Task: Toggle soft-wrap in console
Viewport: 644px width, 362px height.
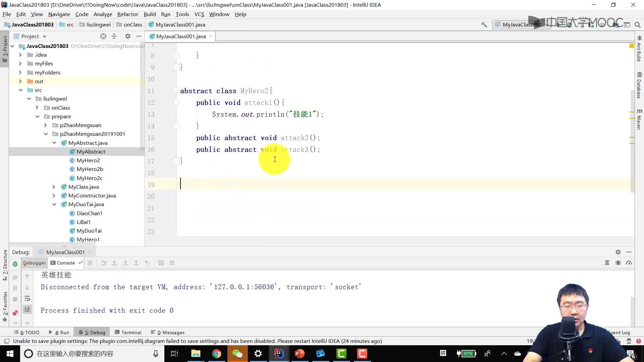Action: pyautogui.click(x=27, y=299)
